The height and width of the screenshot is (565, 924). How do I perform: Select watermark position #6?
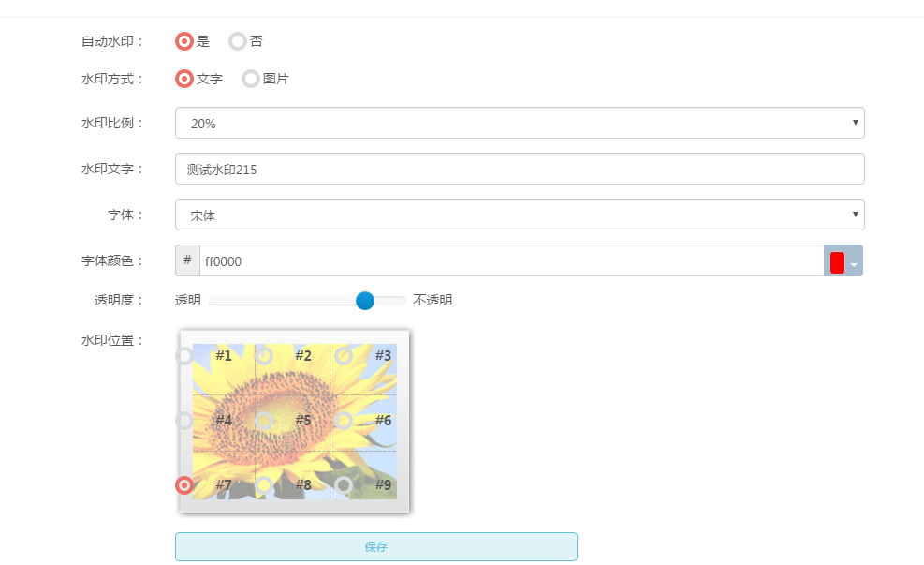(344, 421)
